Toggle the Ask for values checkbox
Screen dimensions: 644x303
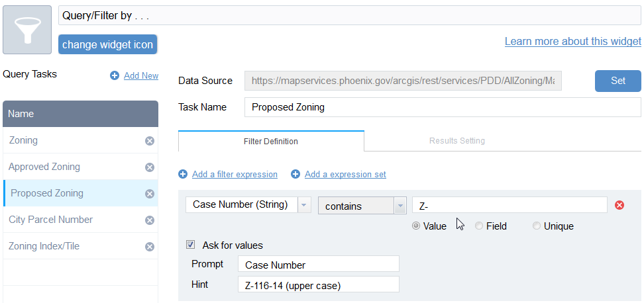pos(191,245)
